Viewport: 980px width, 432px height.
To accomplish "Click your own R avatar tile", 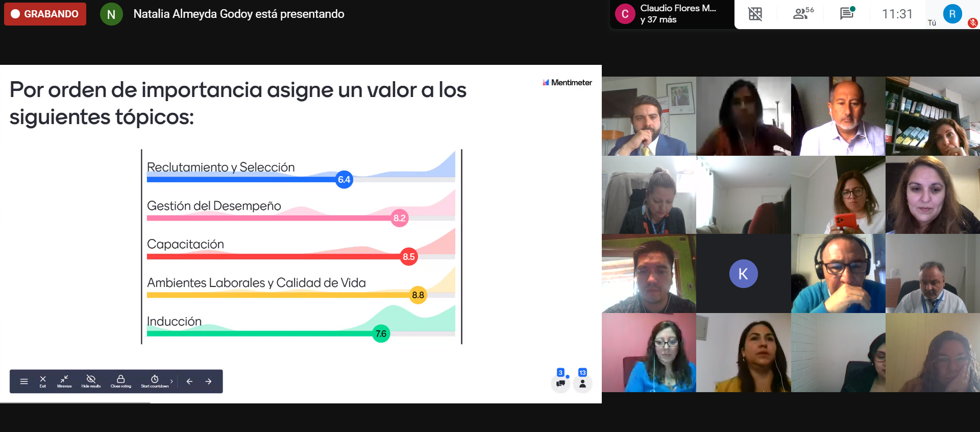I will click(952, 14).
